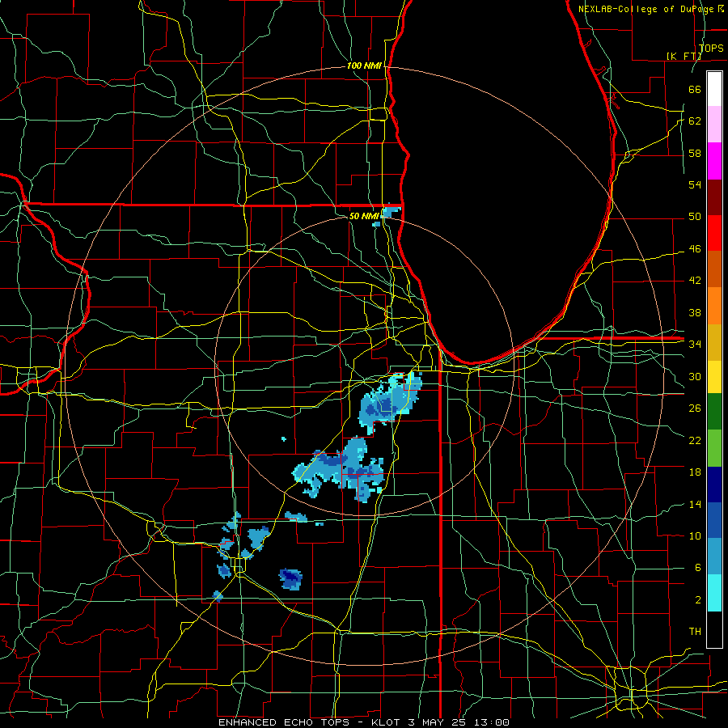Click the 2 scale value
Image resolution: width=728 pixels, height=728 pixels.
(697, 600)
